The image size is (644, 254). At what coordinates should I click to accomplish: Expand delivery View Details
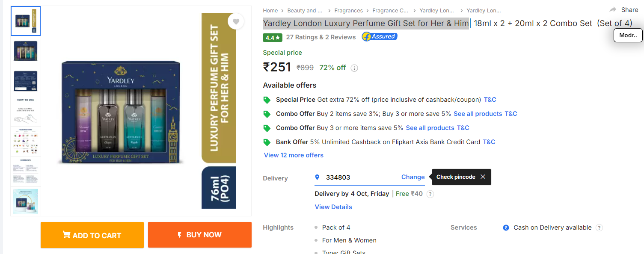[x=333, y=207]
